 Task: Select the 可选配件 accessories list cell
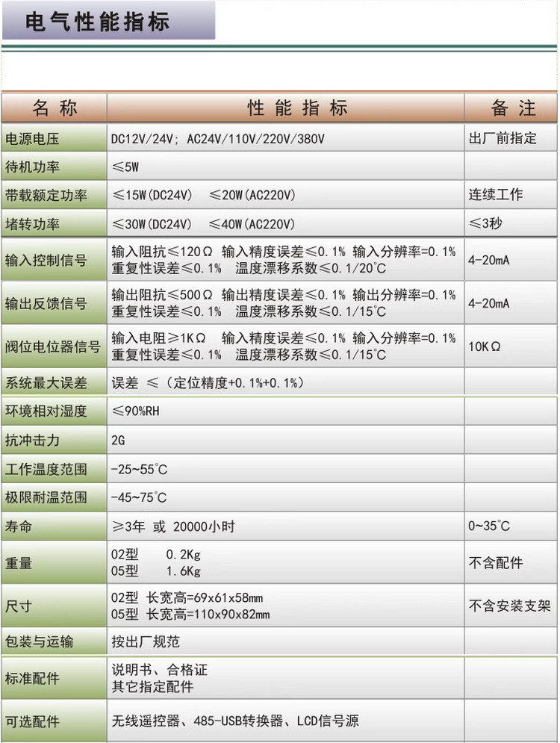click(x=235, y=721)
